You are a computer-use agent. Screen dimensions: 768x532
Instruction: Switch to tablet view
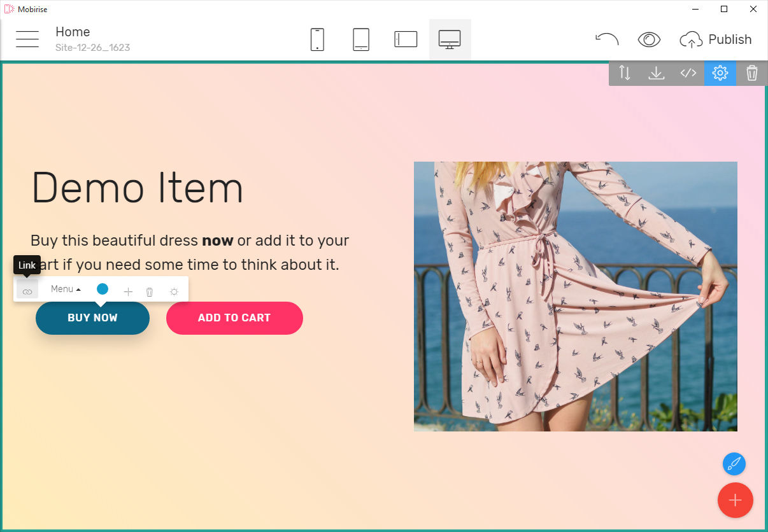(361, 39)
